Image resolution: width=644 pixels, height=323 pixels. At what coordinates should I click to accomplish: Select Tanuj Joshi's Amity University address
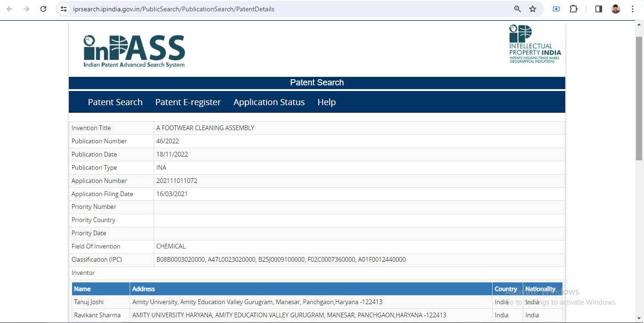[257, 302]
